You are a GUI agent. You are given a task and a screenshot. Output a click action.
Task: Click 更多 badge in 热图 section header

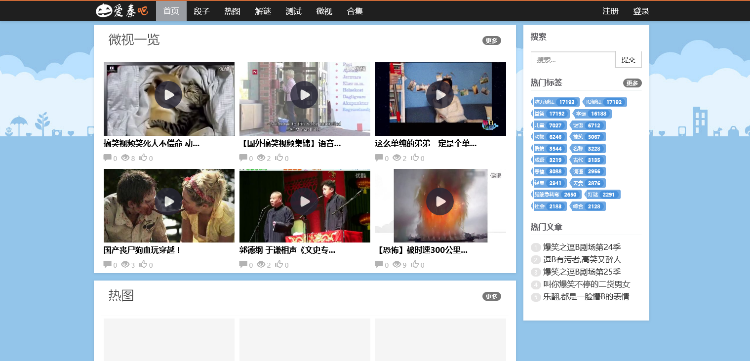coord(491,296)
